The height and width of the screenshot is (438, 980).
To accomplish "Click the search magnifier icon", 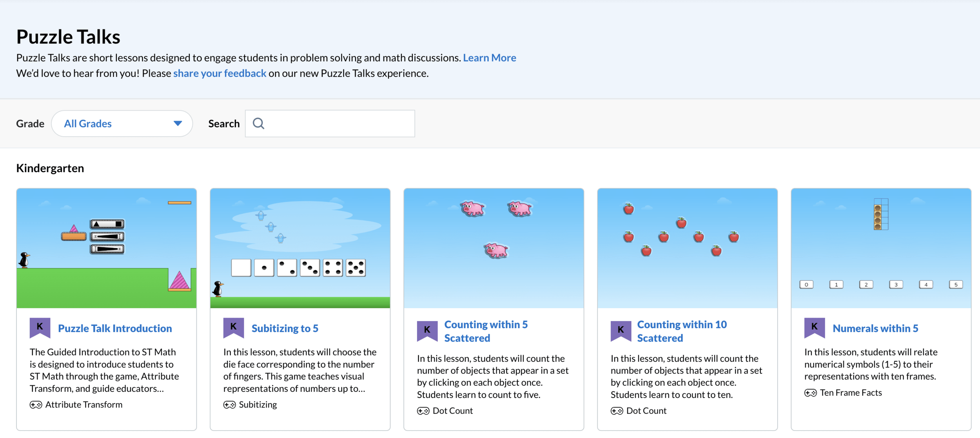I will 258,124.
